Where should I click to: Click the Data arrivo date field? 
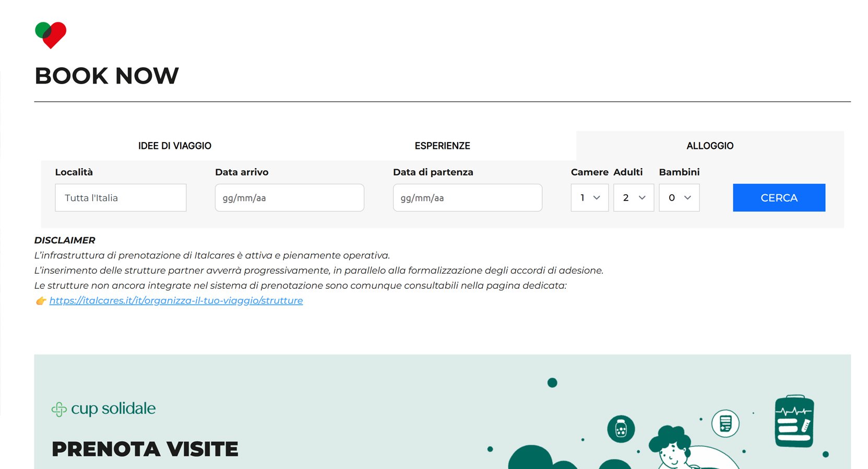289,197
